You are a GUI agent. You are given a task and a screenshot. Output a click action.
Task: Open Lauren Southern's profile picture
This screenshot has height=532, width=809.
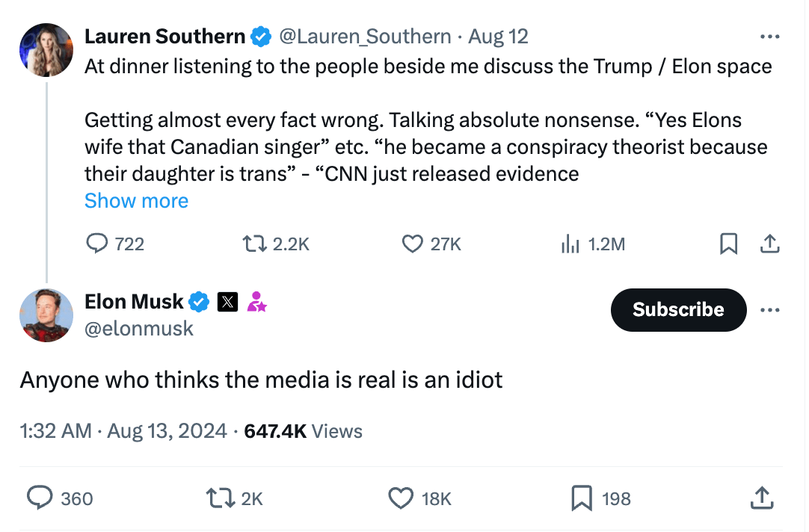coord(46,49)
